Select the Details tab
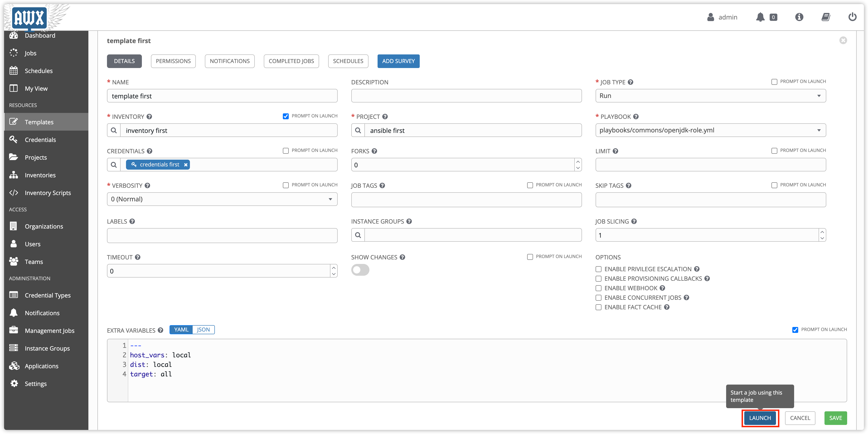The width and height of the screenshot is (868, 434). pyautogui.click(x=124, y=61)
